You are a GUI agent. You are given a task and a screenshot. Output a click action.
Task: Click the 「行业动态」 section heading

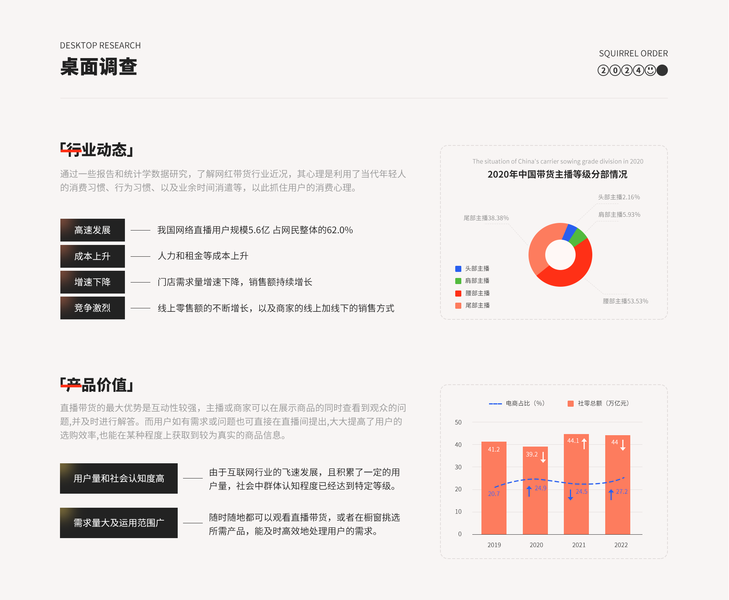click(x=98, y=150)
